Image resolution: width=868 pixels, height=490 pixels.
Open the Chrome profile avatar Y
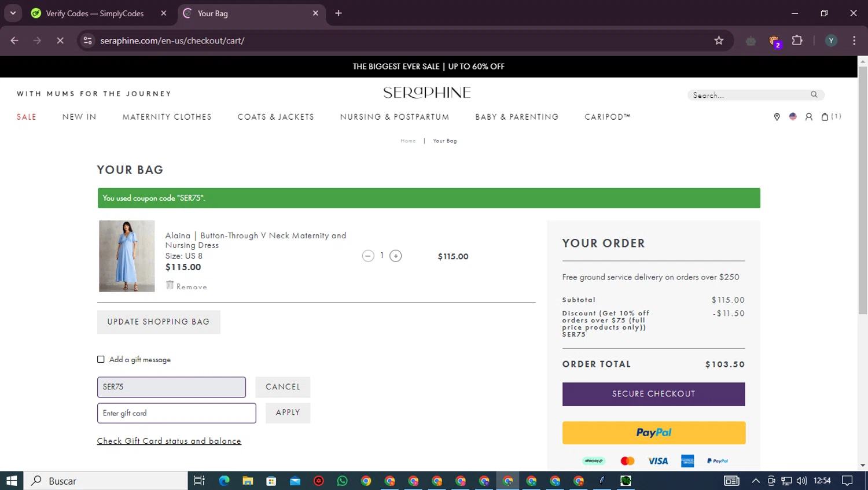(x=831, y=40)
